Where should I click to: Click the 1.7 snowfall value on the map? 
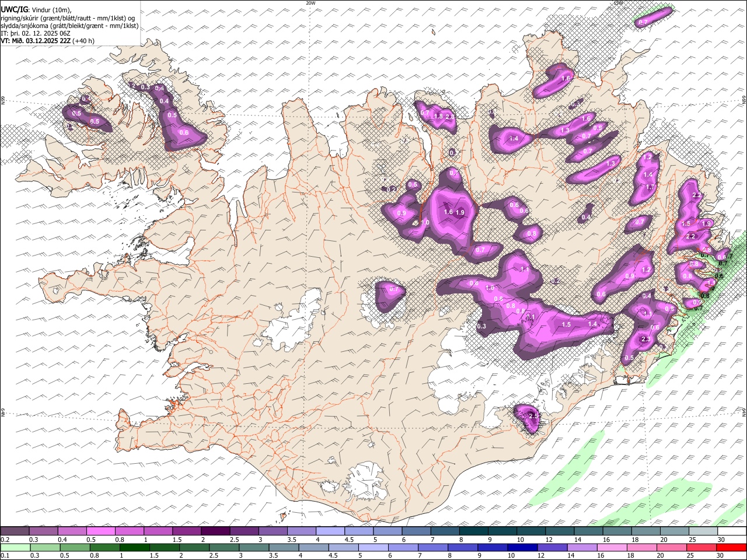[x=651, y=187]
